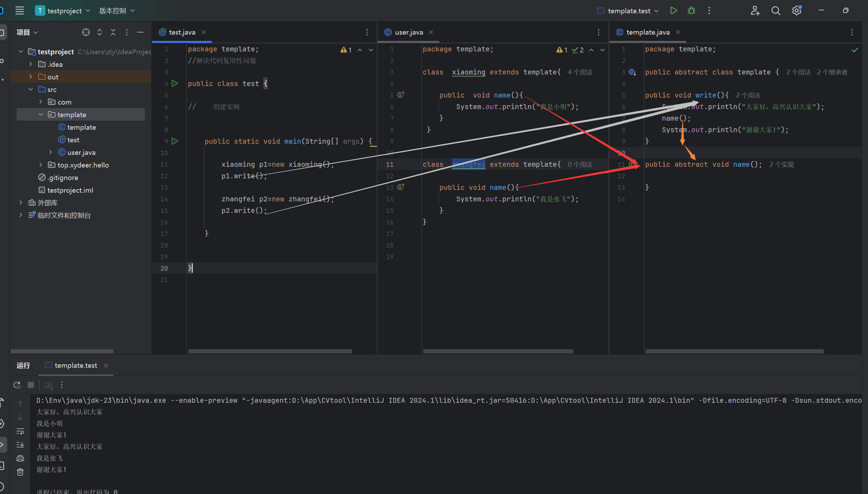The width and height of the screenshot is (868, 494).
Task: Toggle scroll to end in console
Action: point(20,445)
